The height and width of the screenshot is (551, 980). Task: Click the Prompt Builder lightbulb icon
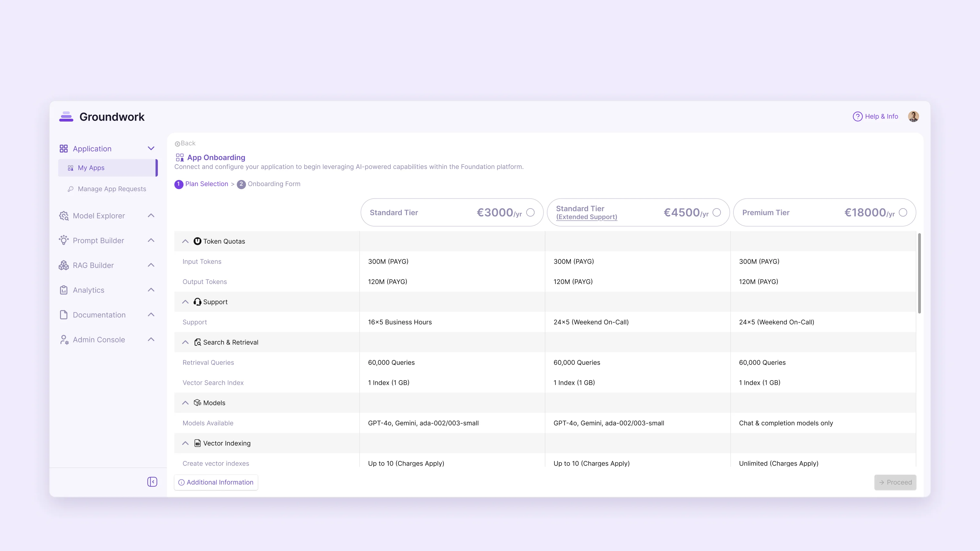[x=63, y=240]
